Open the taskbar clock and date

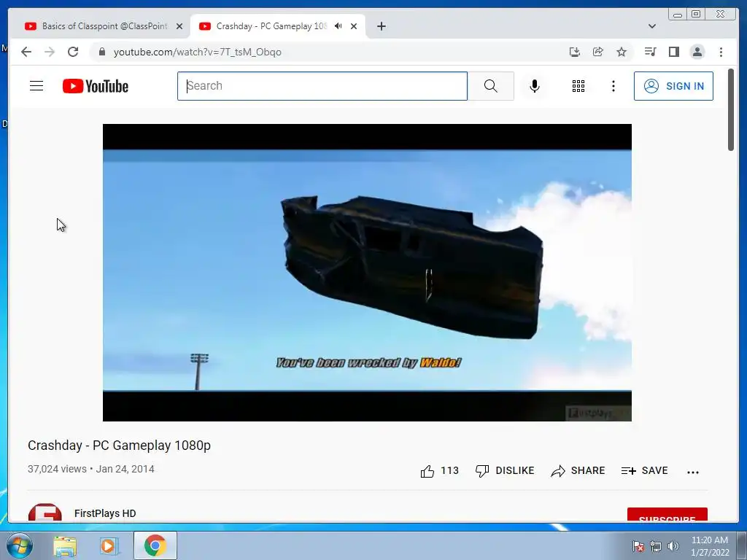(710, 546)
